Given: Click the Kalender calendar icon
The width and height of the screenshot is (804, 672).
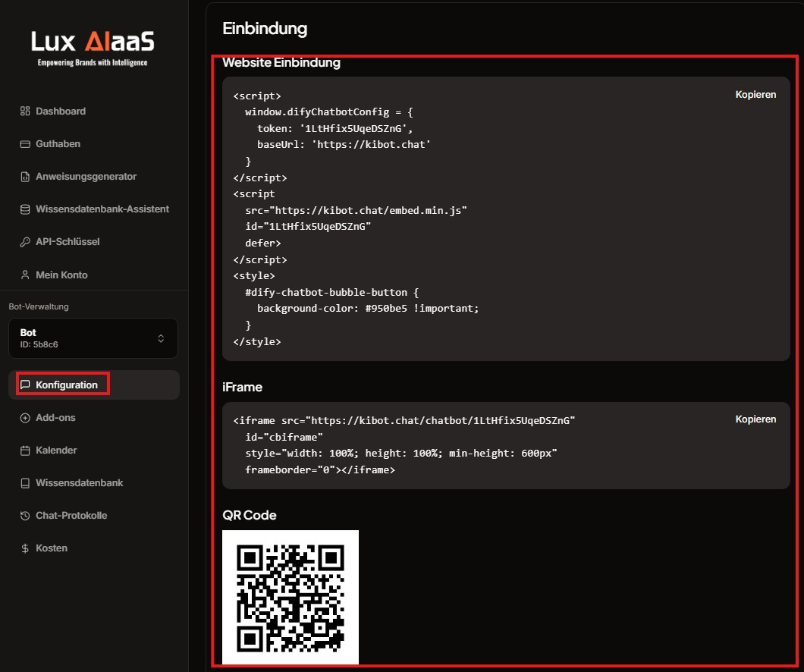Looking at the screenshot, I should click(x=24, y=451).
